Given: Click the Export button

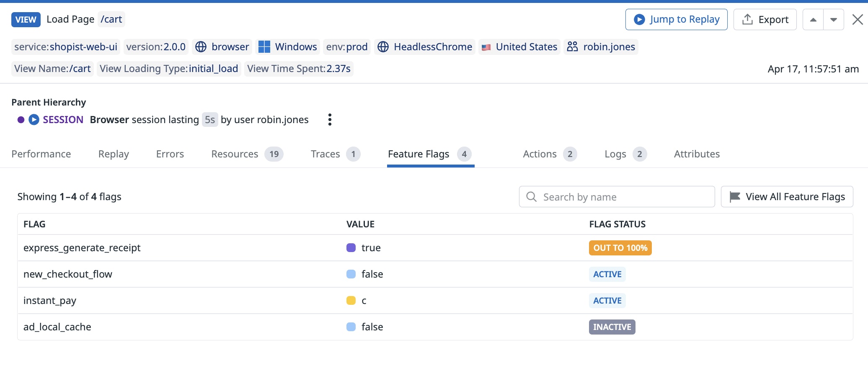Looking at the screenshot, I should pyautogui.click(x=765, y=20).
